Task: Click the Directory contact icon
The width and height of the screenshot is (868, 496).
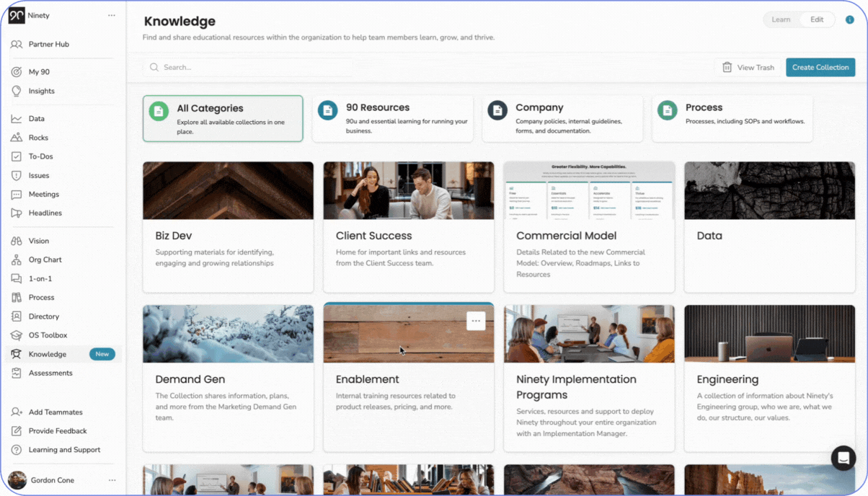Action: (17, 316)
